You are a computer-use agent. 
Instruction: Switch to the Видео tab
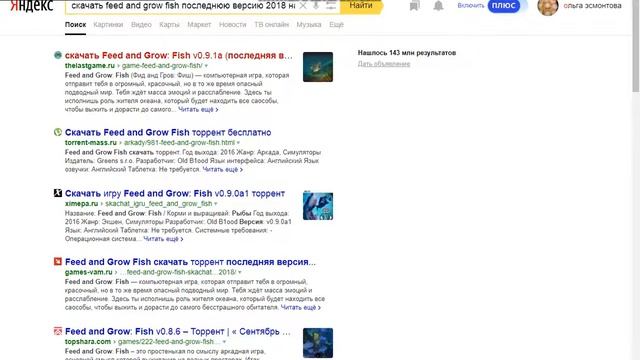click(141, 24)
